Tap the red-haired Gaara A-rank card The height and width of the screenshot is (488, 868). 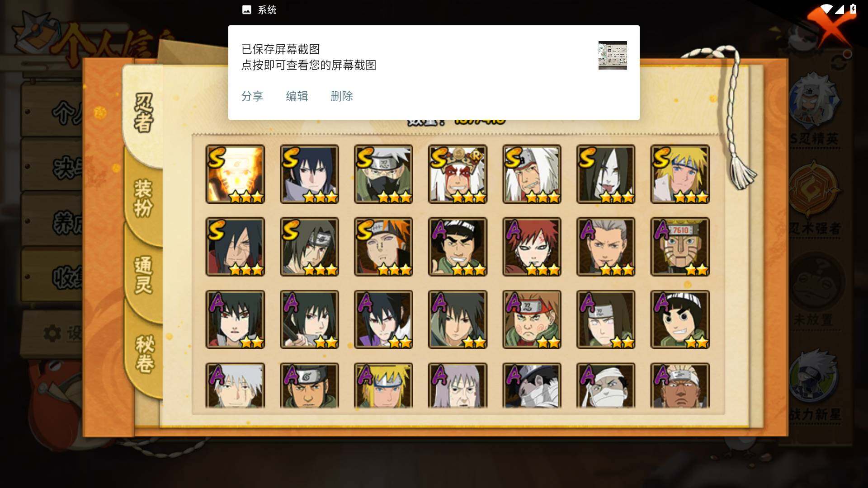click(x=532, y=247)
